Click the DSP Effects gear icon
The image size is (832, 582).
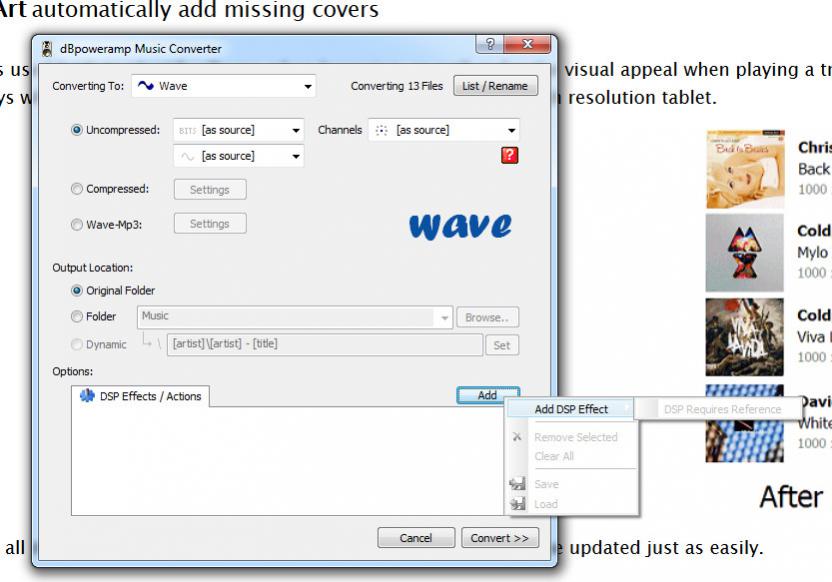tap(86, 396)
